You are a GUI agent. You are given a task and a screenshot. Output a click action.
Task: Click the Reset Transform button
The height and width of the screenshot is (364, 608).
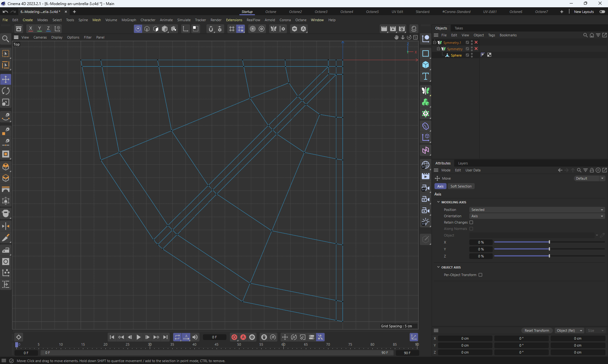[x=537, y=330]
